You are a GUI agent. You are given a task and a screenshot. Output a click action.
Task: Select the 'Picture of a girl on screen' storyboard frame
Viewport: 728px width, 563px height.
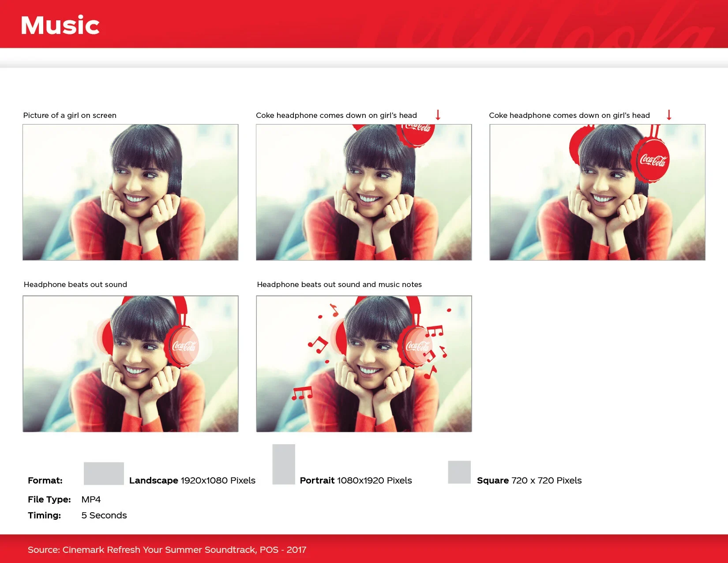[131, 192]
